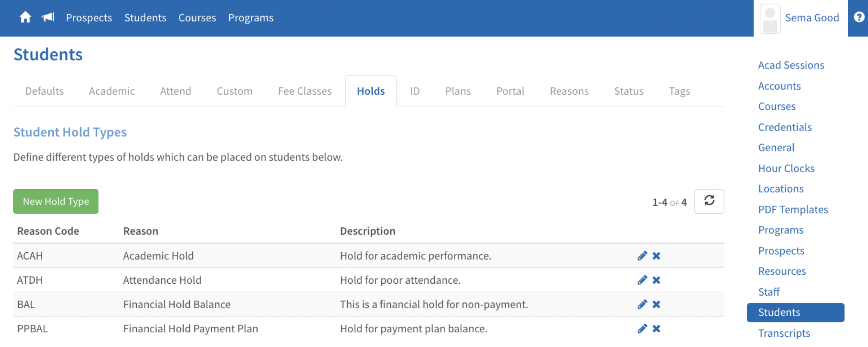Edit the ATDH hold type
The height and width of the screenshot is (347, 868).
[x=642, y=280]
